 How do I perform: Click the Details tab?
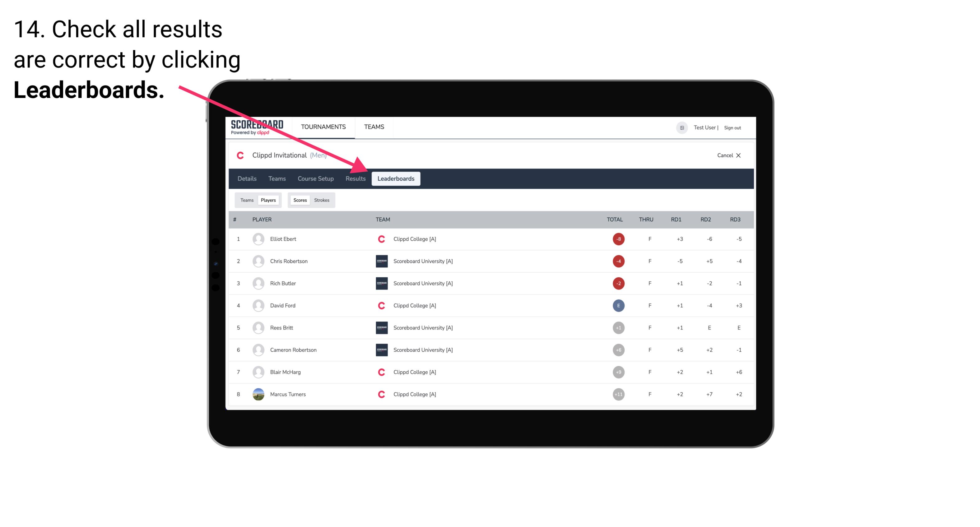click(x=248, y=178)
